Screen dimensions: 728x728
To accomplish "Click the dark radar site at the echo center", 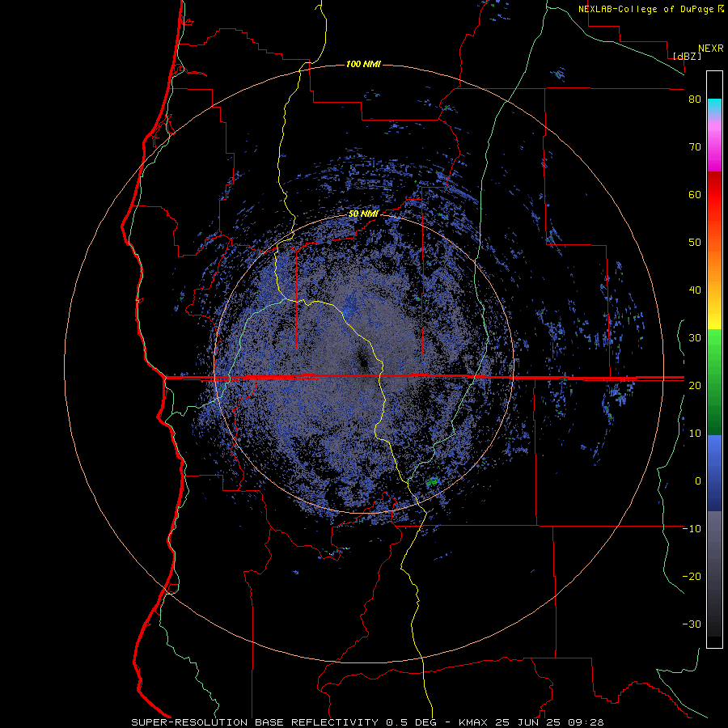I will [x=362, y=359].
